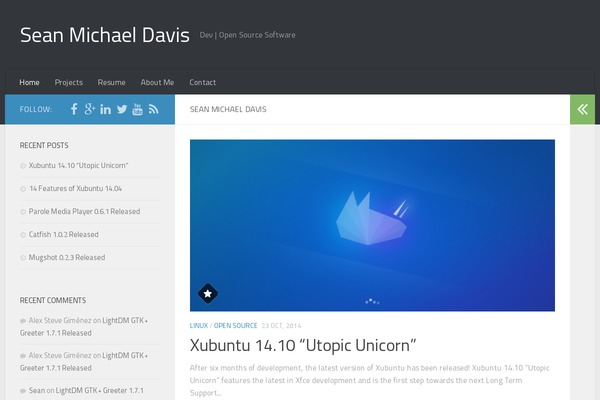
Task: Click the tagline Dev | Open Source Software
Action: pos(248,35)
